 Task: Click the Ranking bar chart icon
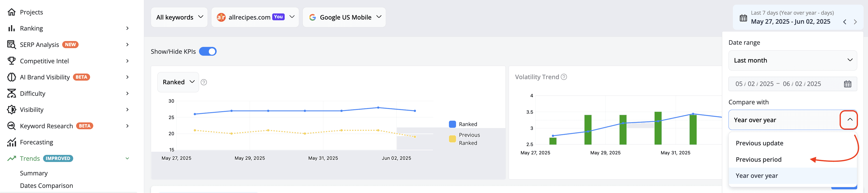point(12,28)
